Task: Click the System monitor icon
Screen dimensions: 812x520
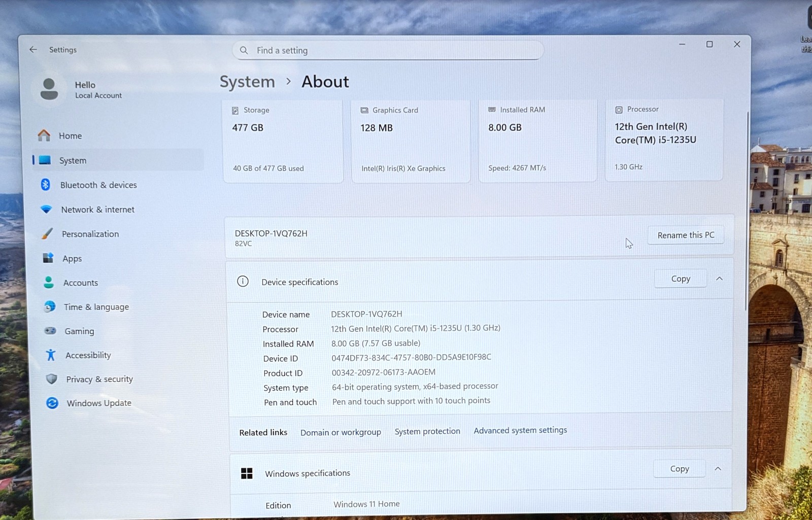Action: pos(45,160)
